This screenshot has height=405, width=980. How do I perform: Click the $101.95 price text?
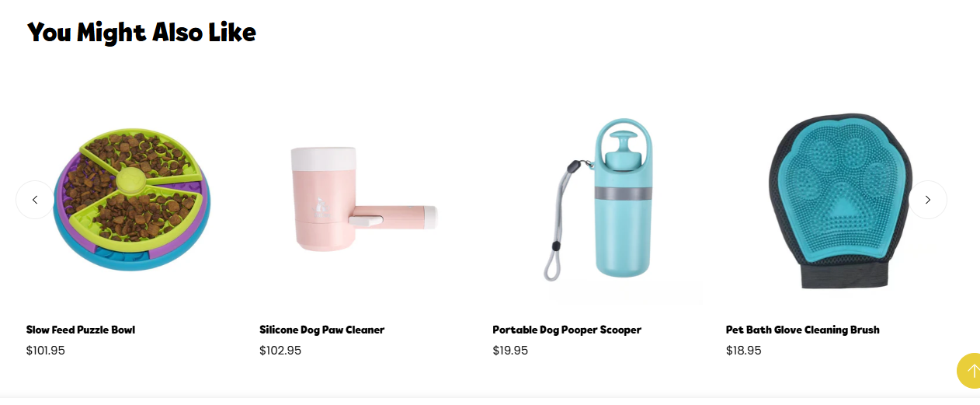(46, 351)
